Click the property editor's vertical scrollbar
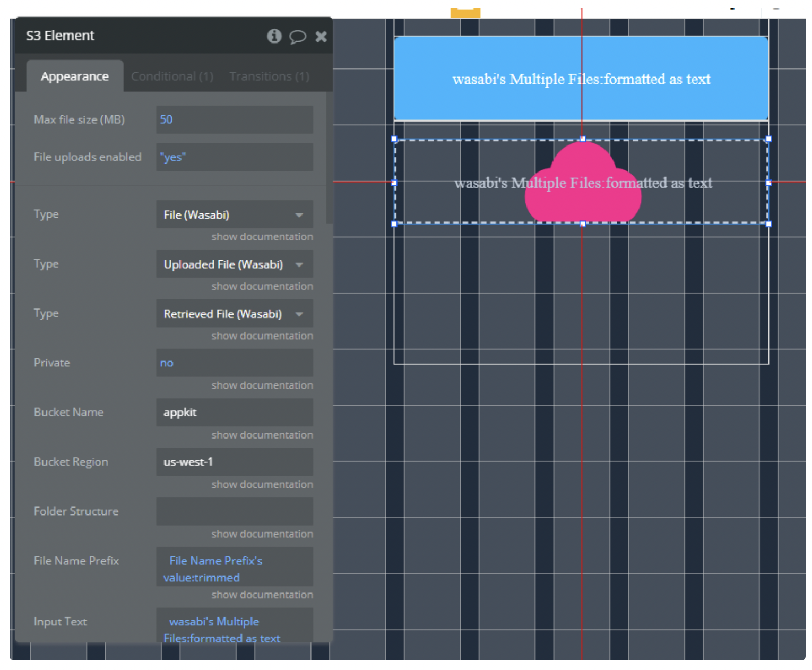This screenshot has height=670, width=812. pos(329,158)
